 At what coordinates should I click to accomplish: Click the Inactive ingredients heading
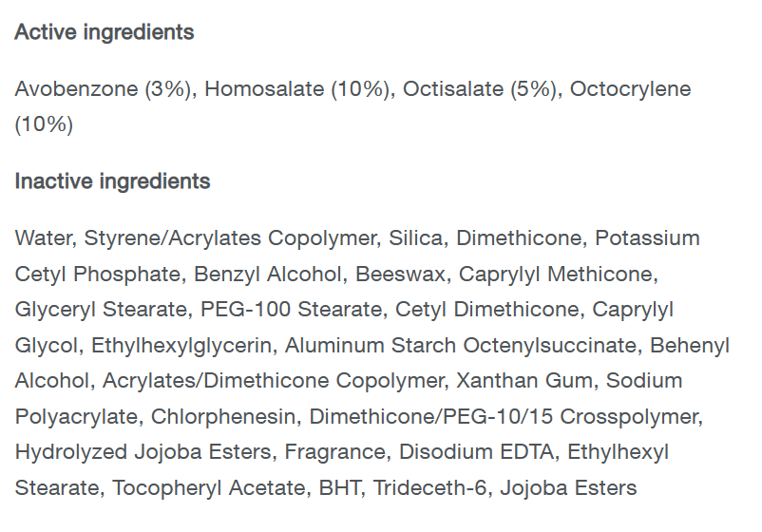pyautogui.click(x=112, y=181)
